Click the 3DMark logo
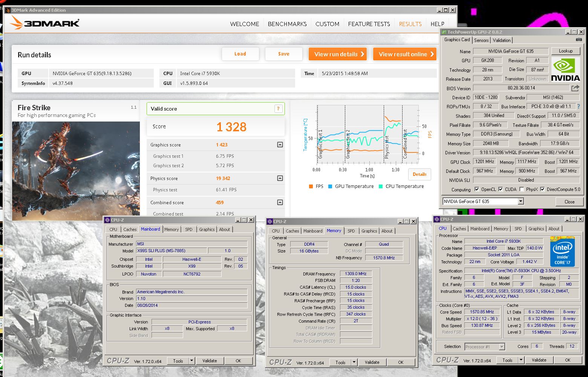Viewport: 588px width, 377px height. [44, 23]
